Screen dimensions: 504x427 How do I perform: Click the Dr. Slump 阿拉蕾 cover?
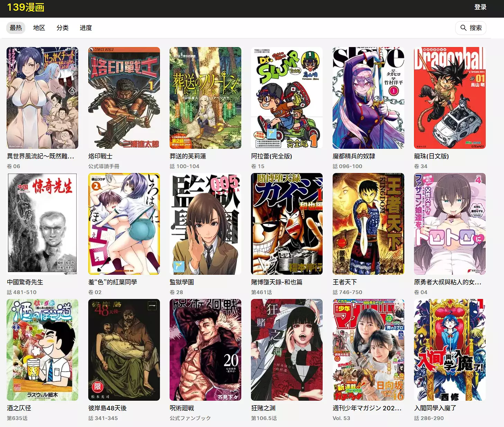pos(287,98)
